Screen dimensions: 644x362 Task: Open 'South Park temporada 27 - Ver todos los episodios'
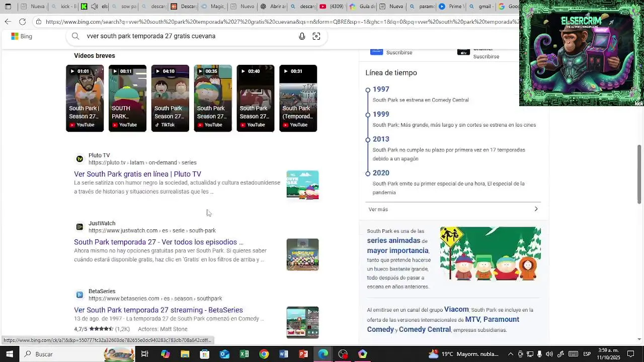(158, 242)
